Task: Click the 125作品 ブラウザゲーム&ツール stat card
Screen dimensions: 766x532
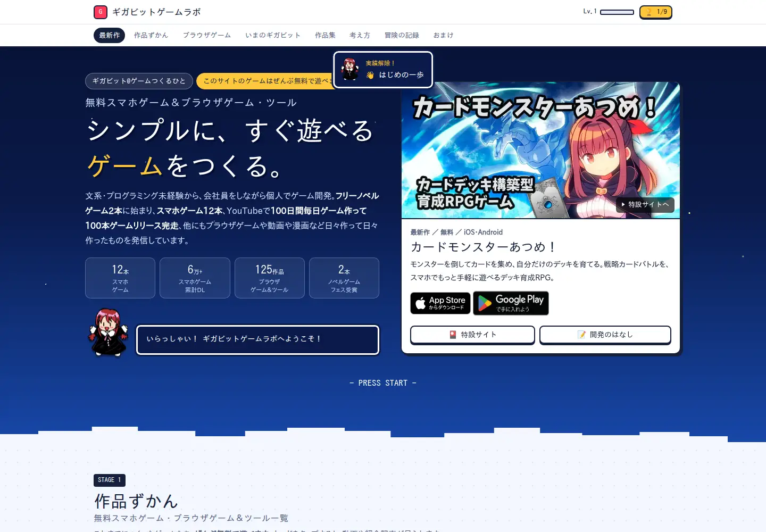Action: (x=270, y=278)
